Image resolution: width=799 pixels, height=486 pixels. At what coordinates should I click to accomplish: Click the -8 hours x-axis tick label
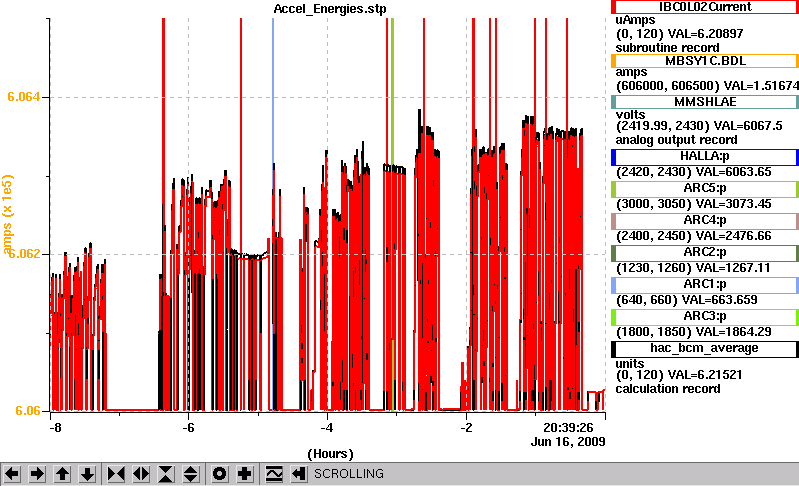point(55,427)
